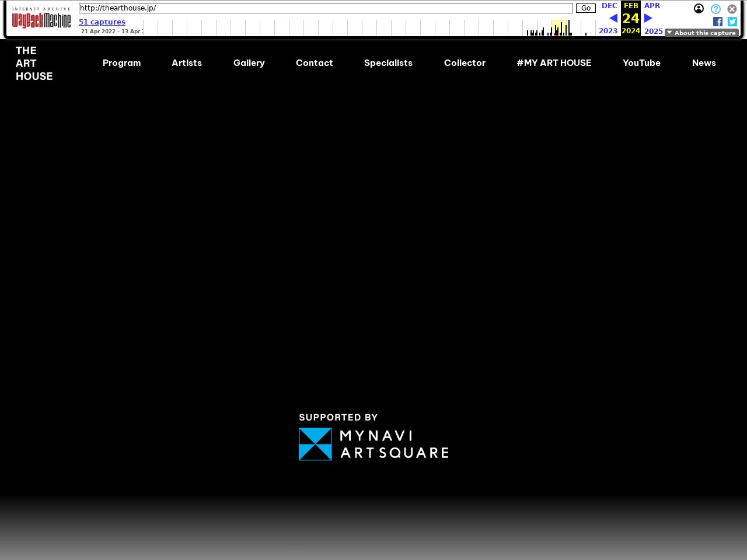Visit the YouTube link in navigation
This screenshot has width=747, height=560.
click(x=641, y=63)
